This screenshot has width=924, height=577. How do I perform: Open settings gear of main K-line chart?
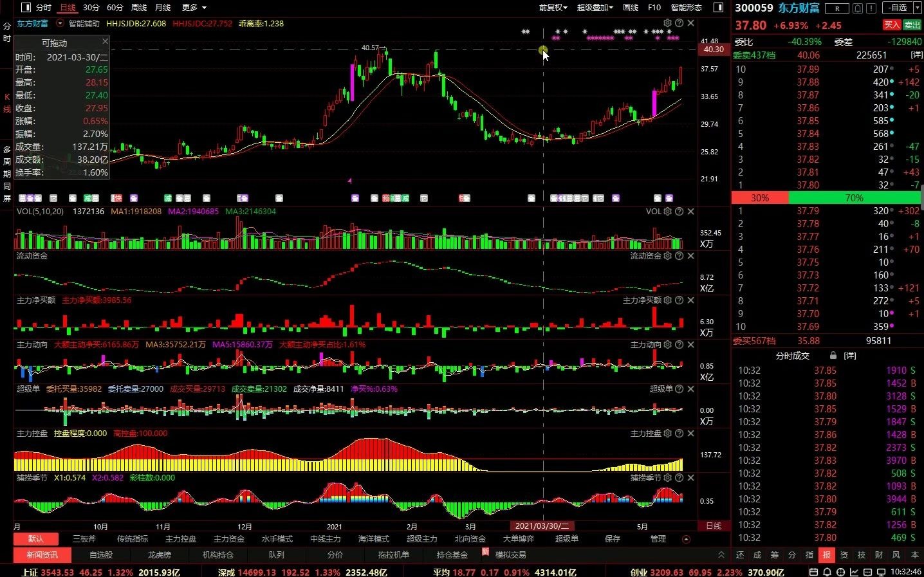[668, 23]
